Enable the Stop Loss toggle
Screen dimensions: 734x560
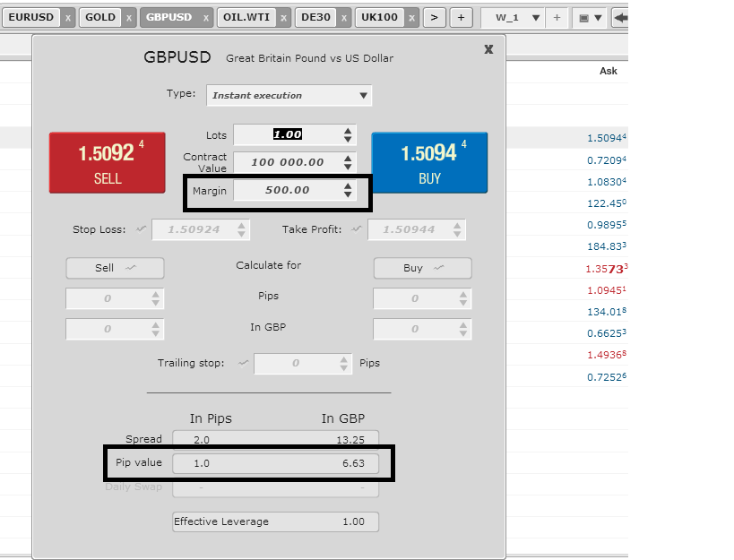click(x=141, y=229)
